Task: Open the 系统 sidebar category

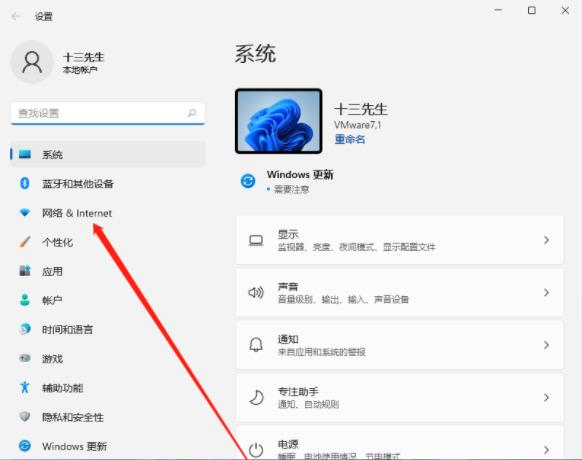Action: click(108, 154)
